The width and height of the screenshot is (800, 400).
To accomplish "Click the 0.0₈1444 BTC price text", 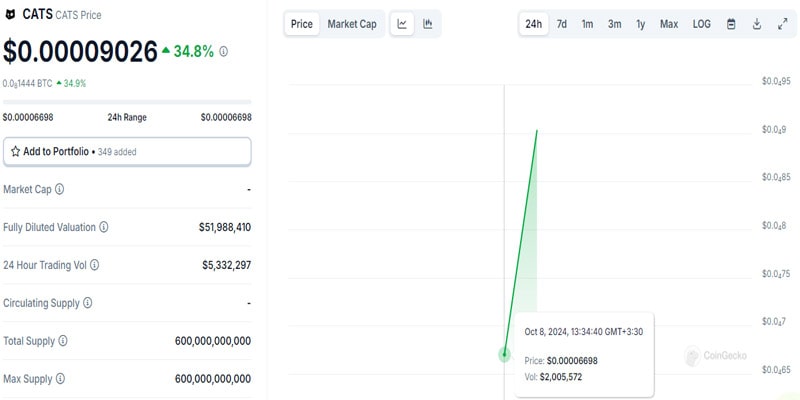I will [x=28, y=83].
